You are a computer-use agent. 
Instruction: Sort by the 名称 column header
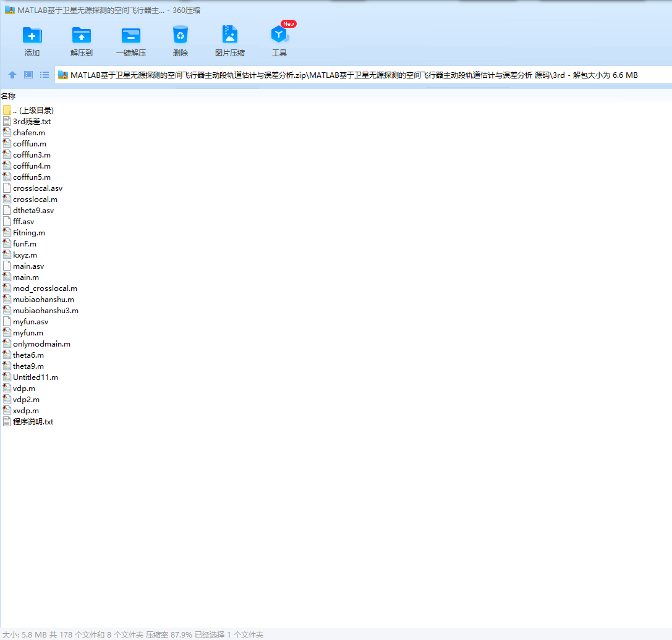pos(8,96)
